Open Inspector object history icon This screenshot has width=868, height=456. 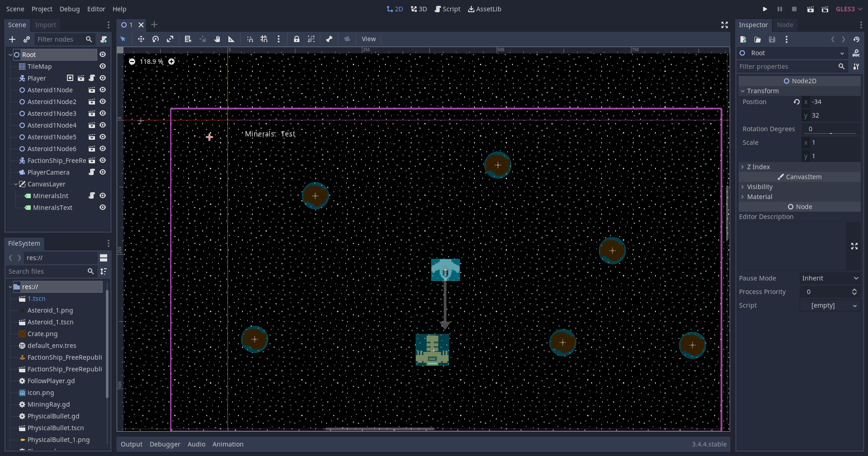pos(856,39)
